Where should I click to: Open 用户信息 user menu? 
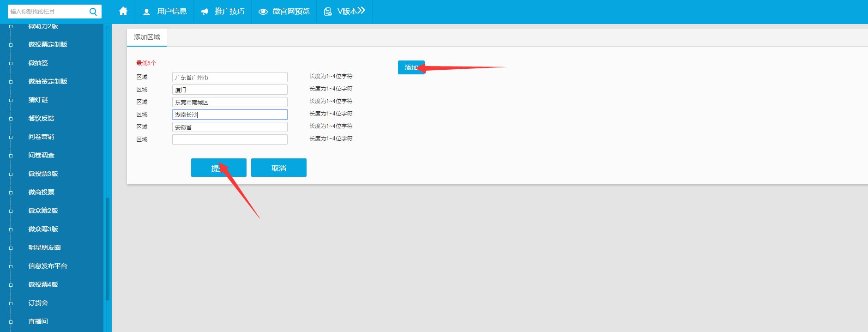pos(165,12)
